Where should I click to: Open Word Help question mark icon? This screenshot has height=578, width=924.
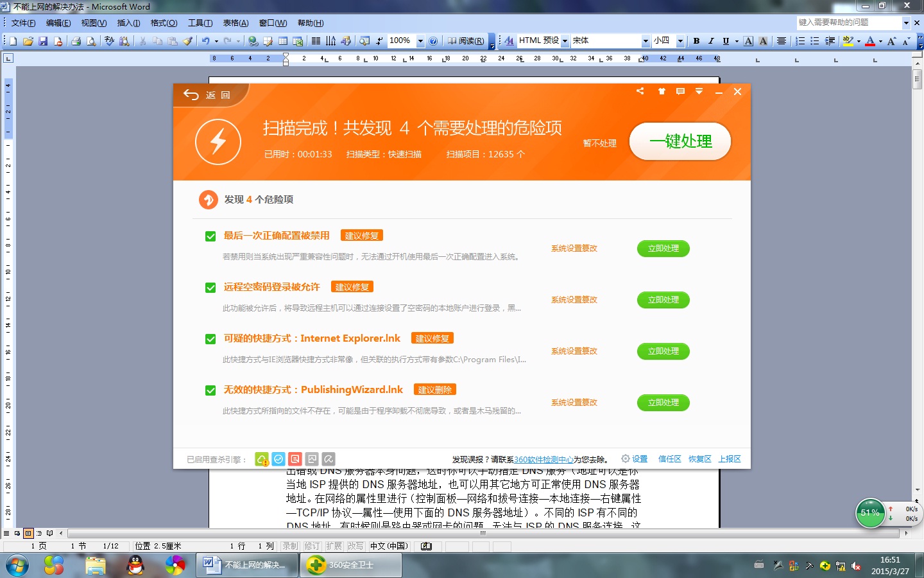click(x=433, y=41)
